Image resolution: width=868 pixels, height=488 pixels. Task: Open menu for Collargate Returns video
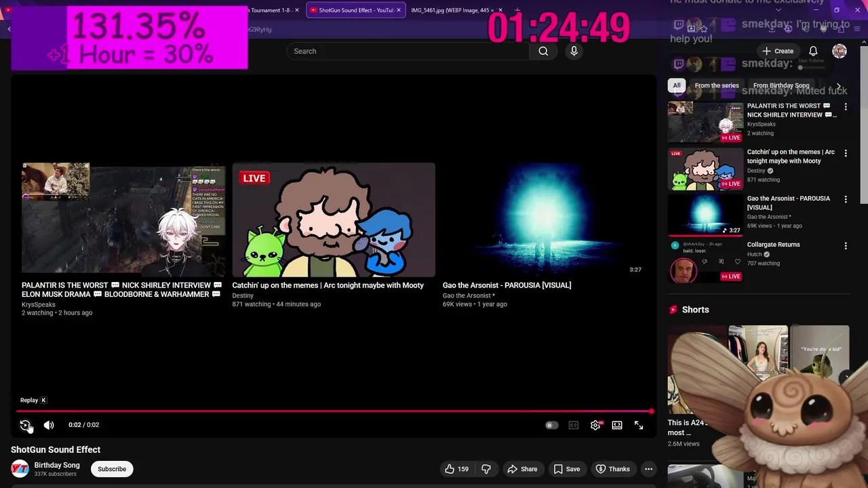tap(846, 245)
